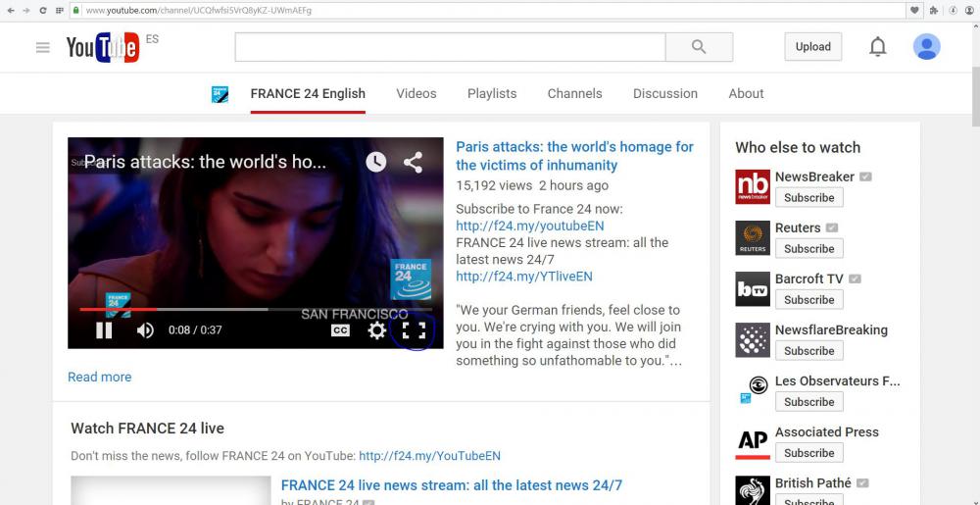The width and height of the screenshot is (980, 505).
Task: Open the user account avatar
Action: pos(926,46)
